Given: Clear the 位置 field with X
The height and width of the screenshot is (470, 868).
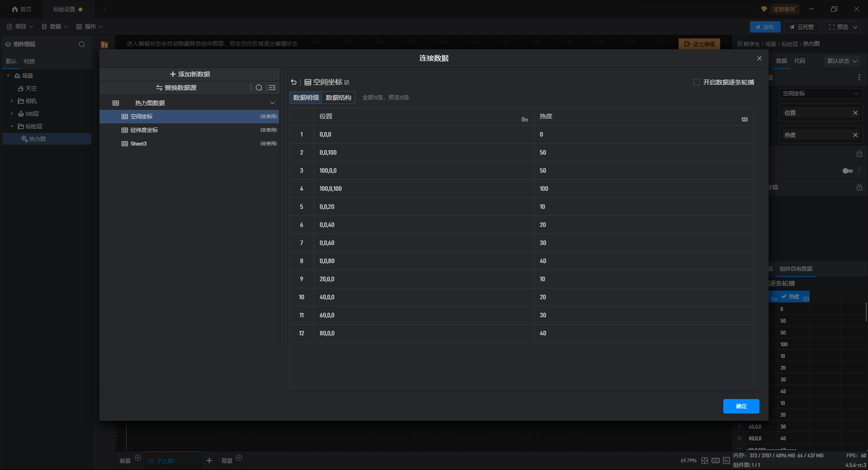Looking at the screenshot, I should pos(855,113).
